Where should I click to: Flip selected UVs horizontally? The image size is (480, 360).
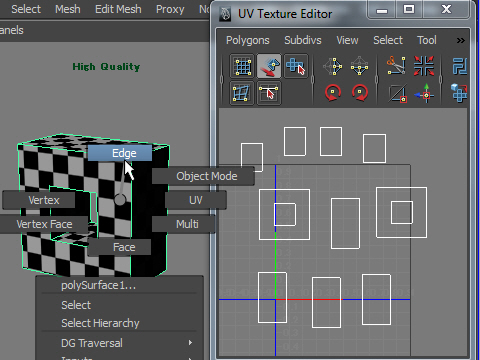pos(333,66)
